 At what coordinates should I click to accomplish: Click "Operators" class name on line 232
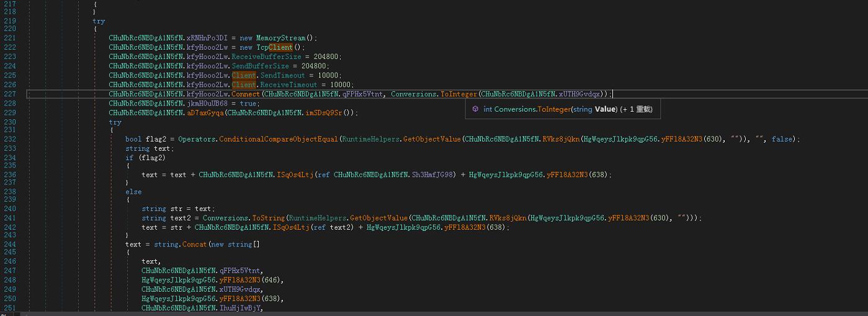(x=197, y=139)
